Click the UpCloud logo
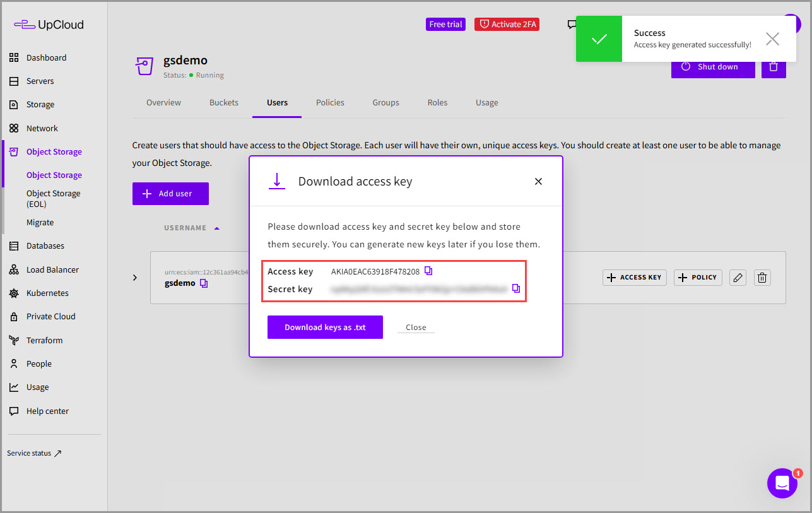 coord(49,25)
